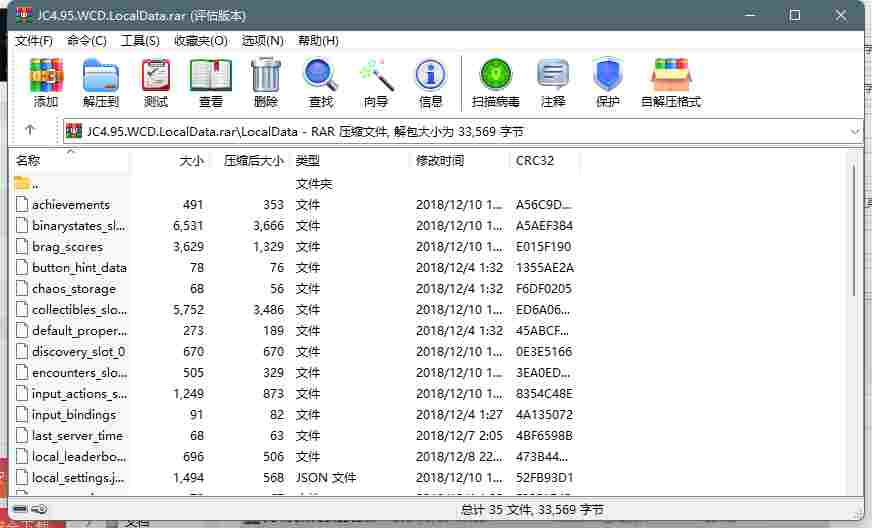Screen dimensions: 872x528
Task: Click the 文件夹 type label
Action: click(x=314, y=183)
